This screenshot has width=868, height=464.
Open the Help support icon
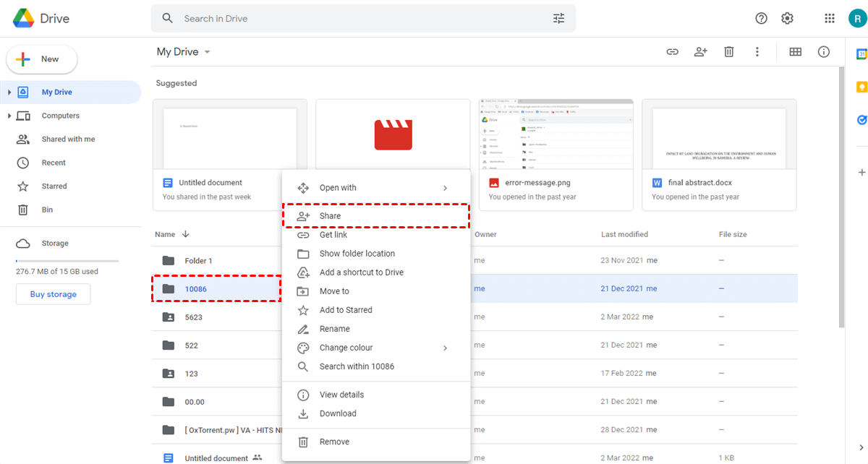coord(761,19)
